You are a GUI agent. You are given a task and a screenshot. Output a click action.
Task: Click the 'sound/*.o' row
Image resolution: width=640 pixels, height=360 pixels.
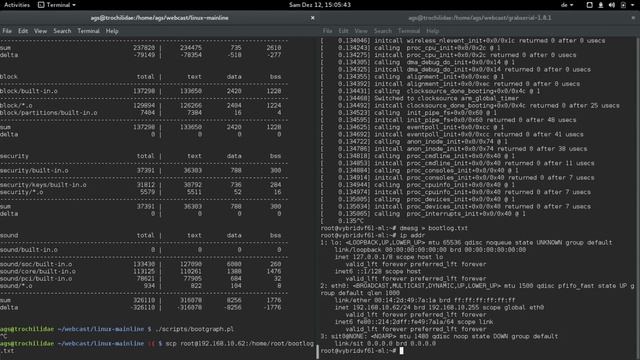[x=141, y=286]
